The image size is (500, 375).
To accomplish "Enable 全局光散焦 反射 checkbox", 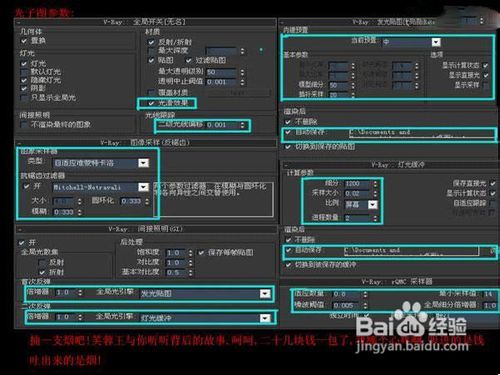I will click(x=42, y=262).
